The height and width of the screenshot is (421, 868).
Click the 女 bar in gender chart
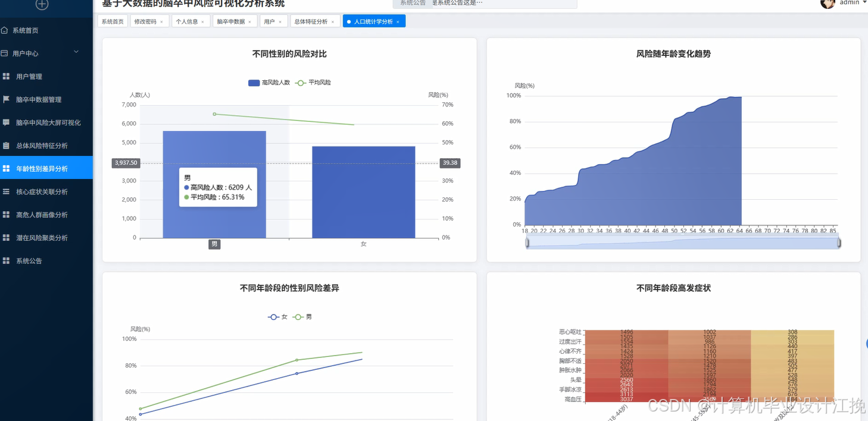point(364,192)
